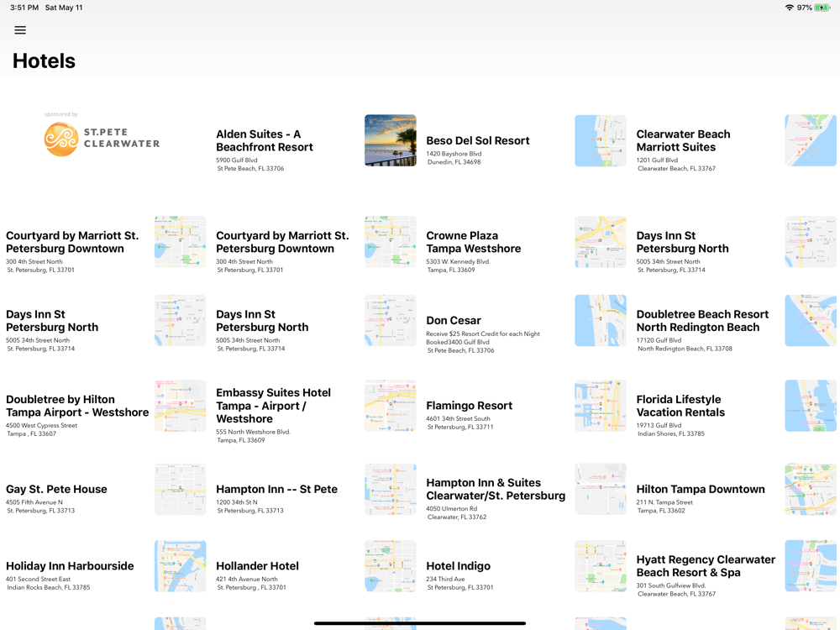Open Hotel Indigo map thumbnail
Screen dimensions: 840x630
600,565
